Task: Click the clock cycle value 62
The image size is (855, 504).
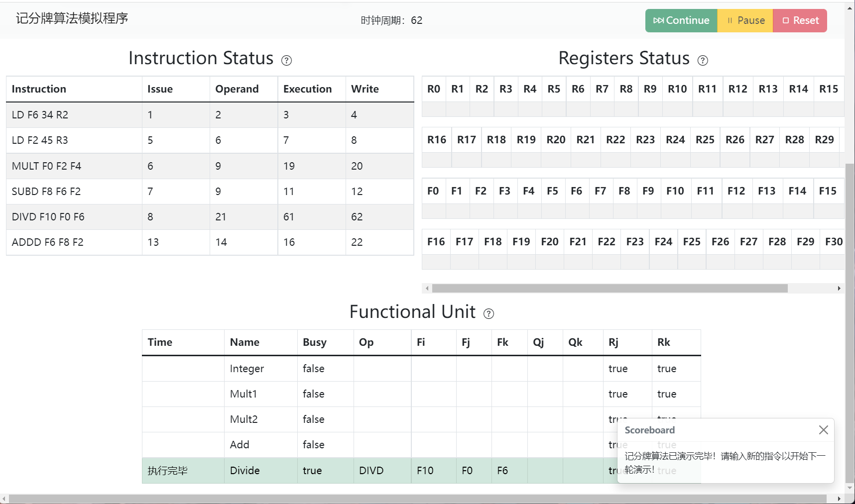Action: coord(417,20)
